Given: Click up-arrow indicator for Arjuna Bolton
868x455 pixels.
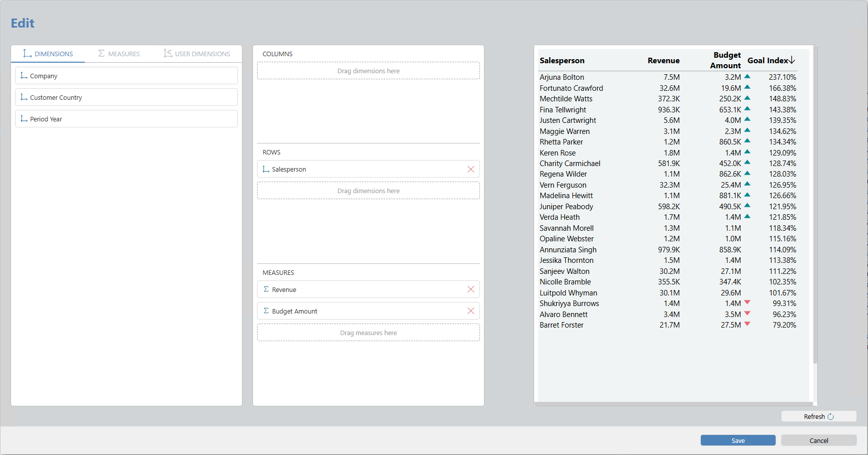Looking at the screenshot, I should pyautogui.click(x=747, y=77).
